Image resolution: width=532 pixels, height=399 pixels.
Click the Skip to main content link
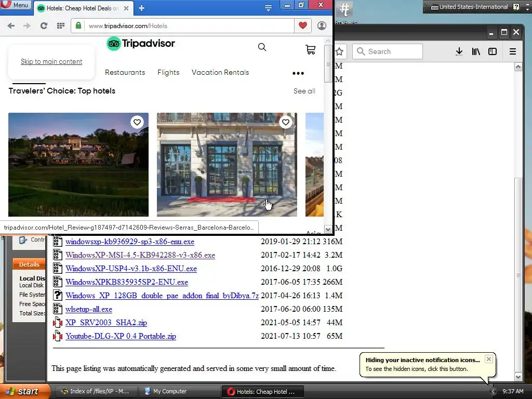tap(51, 61)
